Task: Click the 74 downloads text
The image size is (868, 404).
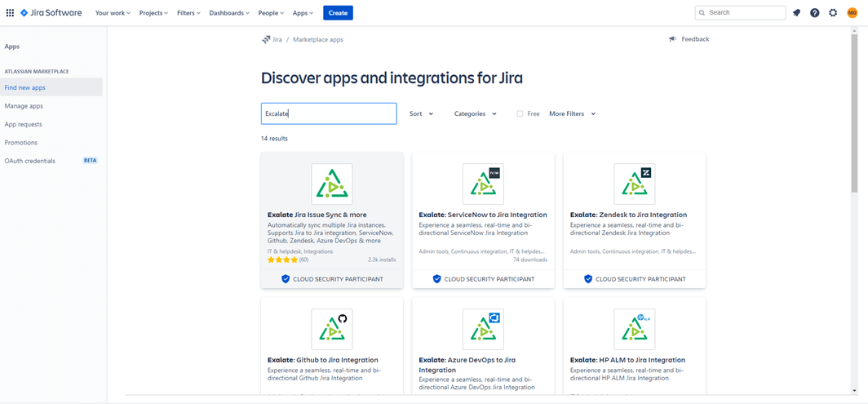Action: [530, 260]
